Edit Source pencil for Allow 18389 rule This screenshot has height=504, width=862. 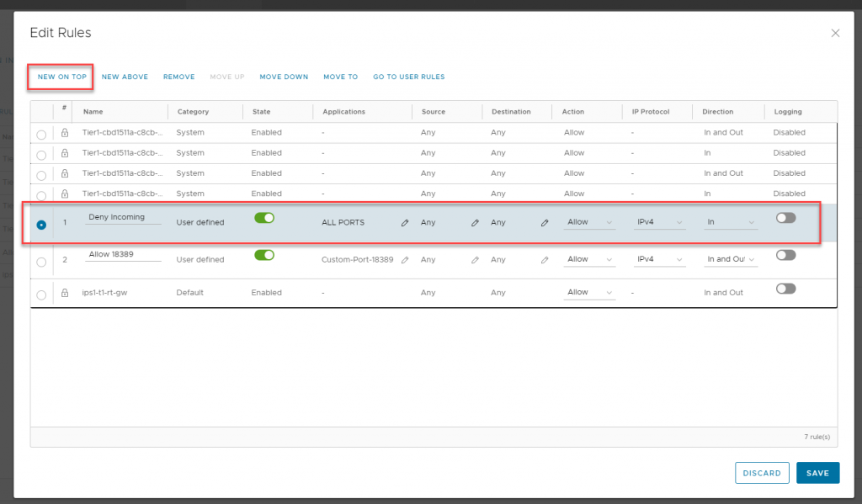click(x=475, y=260)
